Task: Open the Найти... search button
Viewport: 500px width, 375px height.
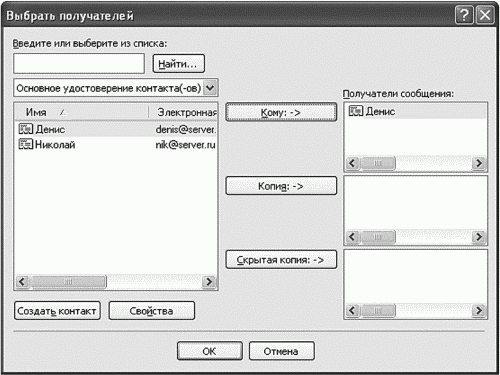Action: click(x=178, y=63)
